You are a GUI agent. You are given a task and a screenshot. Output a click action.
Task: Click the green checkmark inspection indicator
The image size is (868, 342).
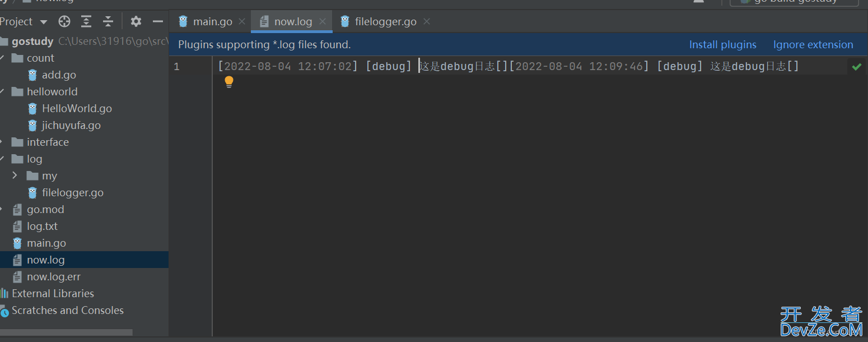point(856,67)
